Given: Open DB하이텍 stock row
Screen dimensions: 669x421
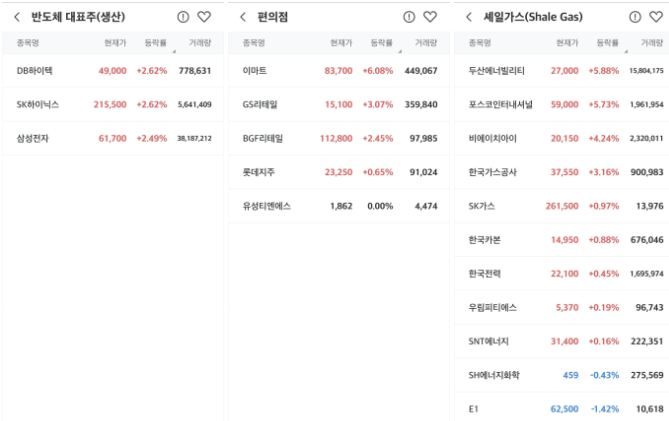Looking at the screenshot, I should tap(113, 71).
